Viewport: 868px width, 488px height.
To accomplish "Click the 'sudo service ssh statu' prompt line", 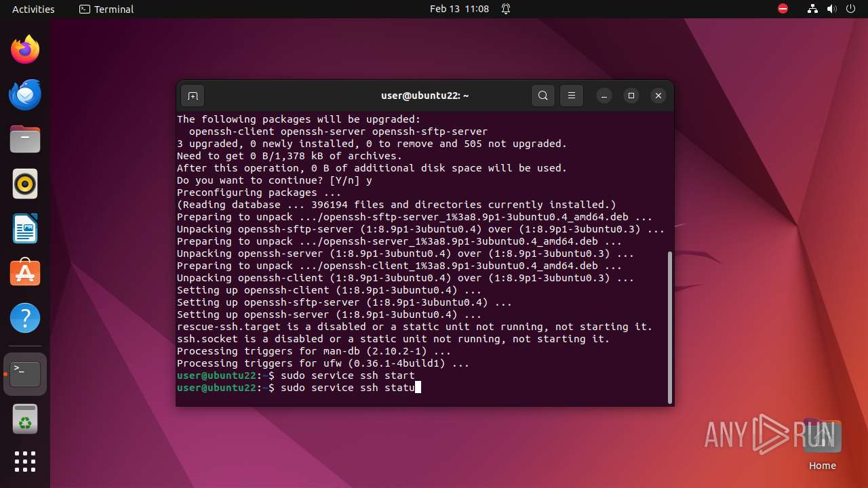I will click(299, 388).
